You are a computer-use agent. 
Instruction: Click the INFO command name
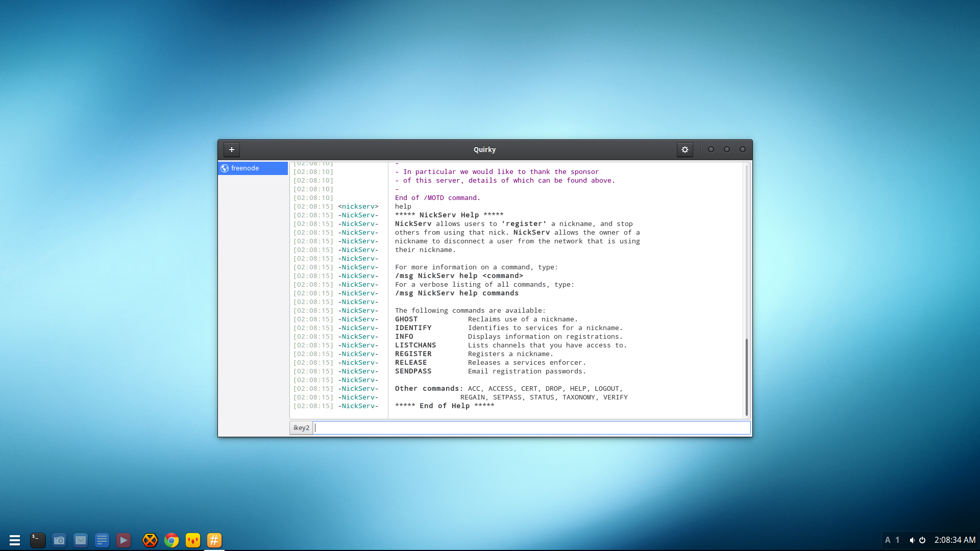pos(404,337)
